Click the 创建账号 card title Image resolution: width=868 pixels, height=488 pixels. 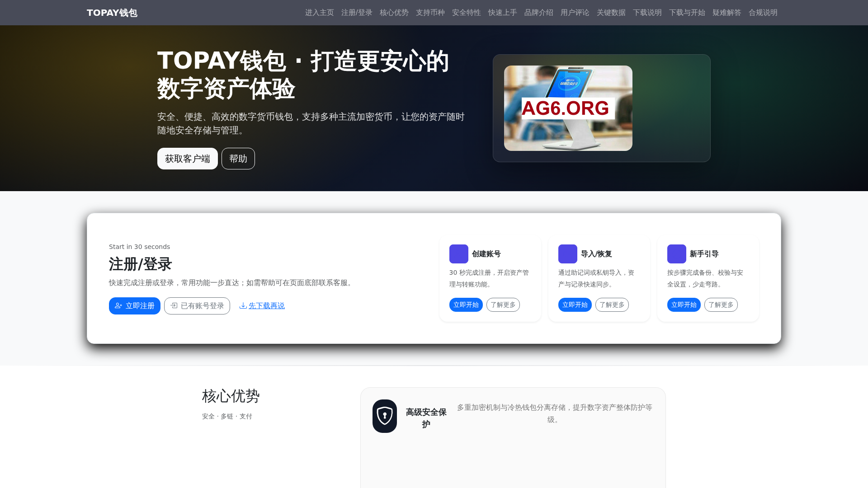click(x=486, y=254)
